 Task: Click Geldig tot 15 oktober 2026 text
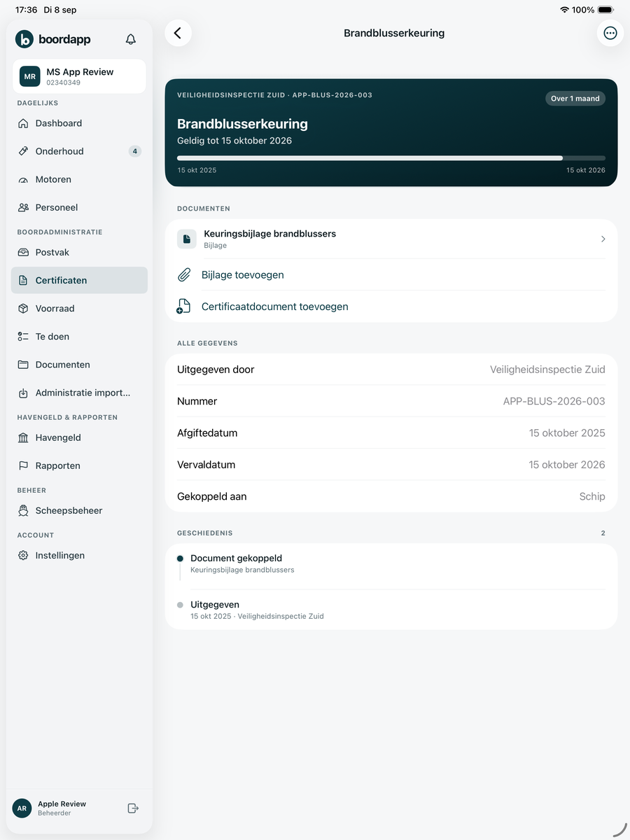pyautogui.click(x=234, y=141)
